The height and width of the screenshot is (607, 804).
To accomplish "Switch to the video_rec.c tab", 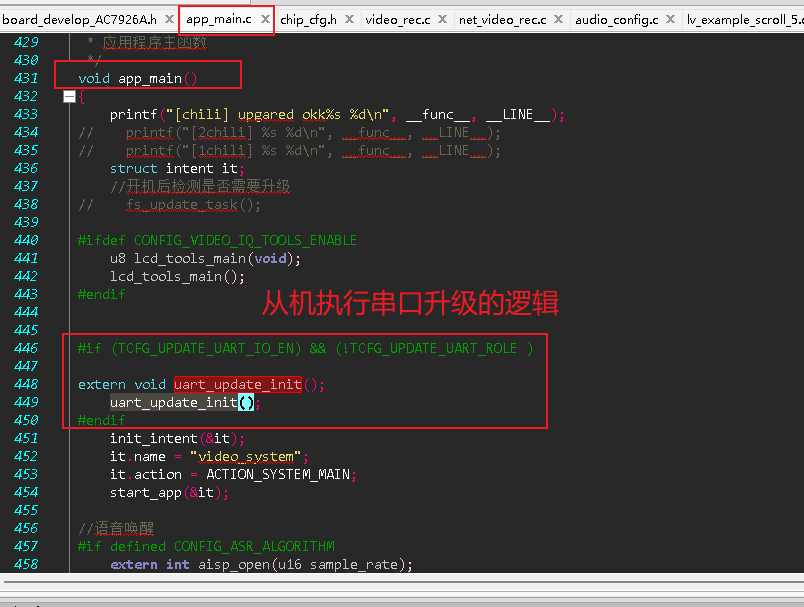I will point(398,19).
